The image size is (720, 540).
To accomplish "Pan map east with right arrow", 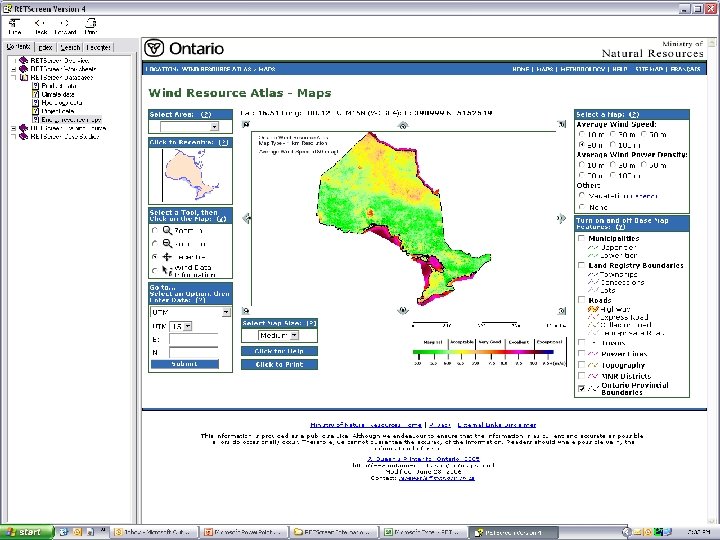I will [561, 218].
